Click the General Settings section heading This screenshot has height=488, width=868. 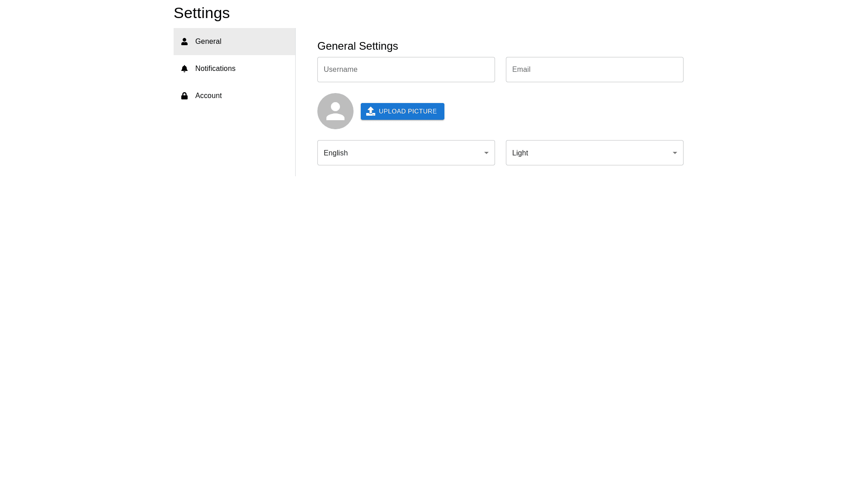coord(358,46)
